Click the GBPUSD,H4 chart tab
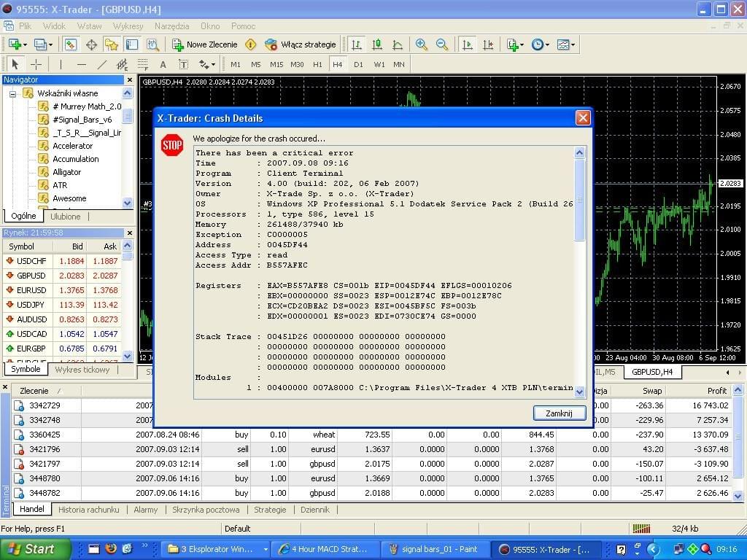The width and height of the screenshot is (747, 560). [652, 372]
